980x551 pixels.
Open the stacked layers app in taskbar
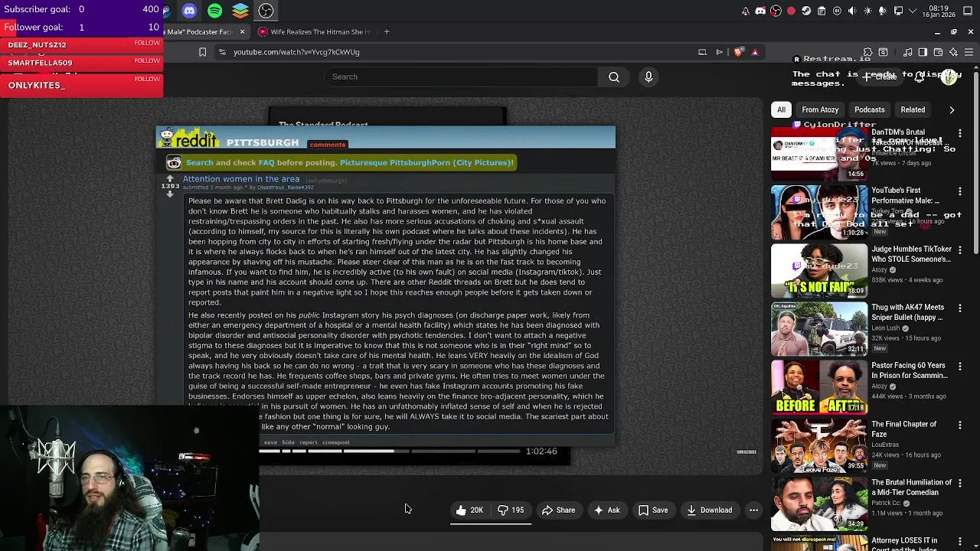(x=240, y=11)
